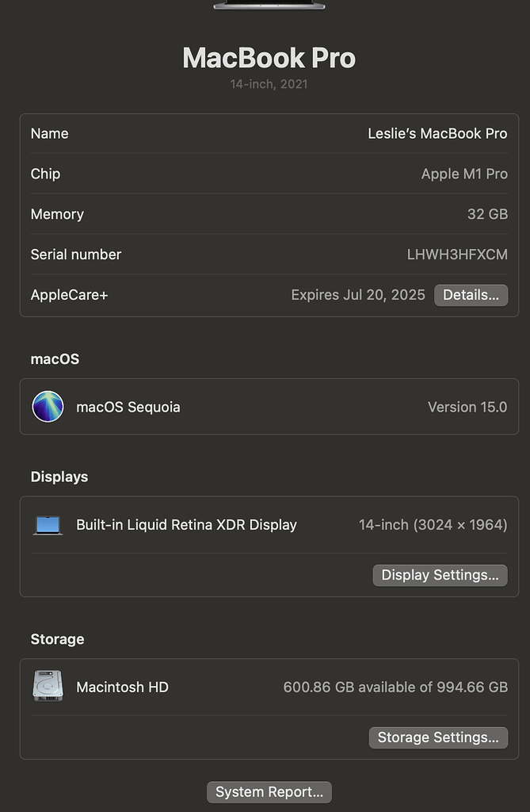Open System Report
The image size is (530, 812).
click(x=269, y=791)
